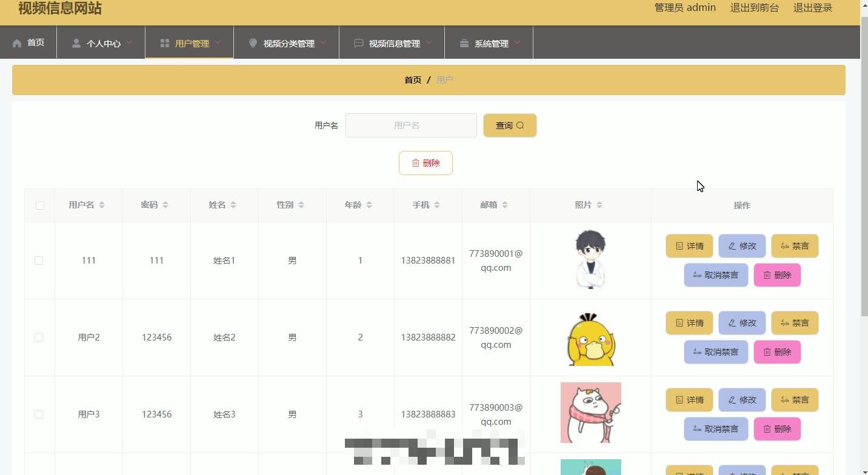
Task: Check the checkbox for user 111 row
Action: [39, 260]
